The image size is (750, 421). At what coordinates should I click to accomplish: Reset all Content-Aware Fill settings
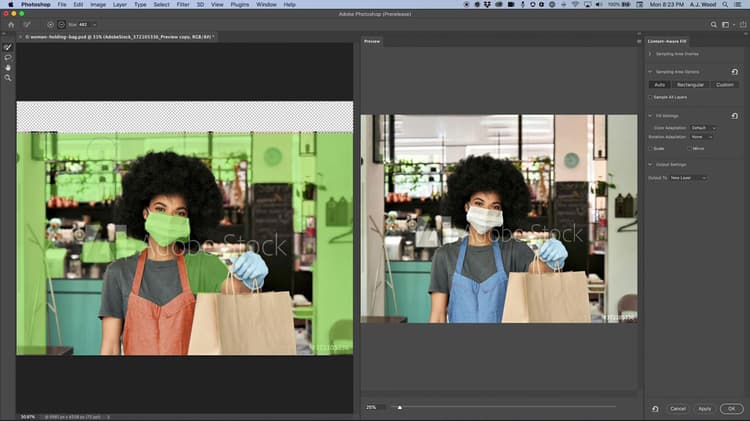click(x=655, y=409)
